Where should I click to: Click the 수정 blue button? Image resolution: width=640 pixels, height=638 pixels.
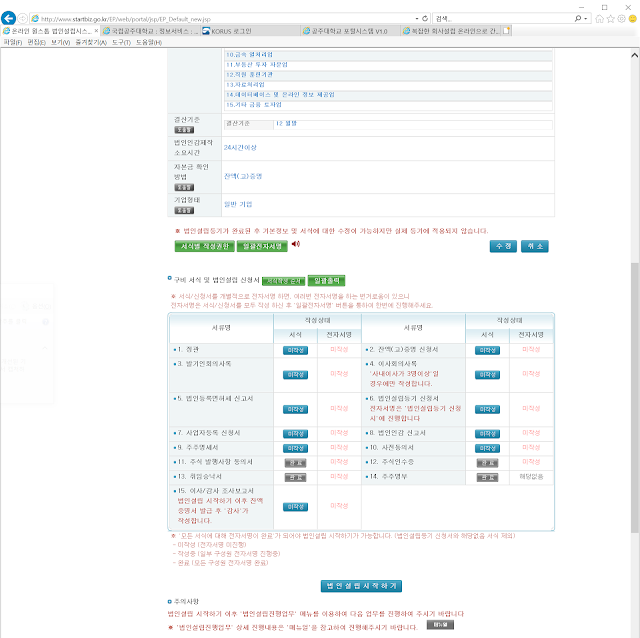[503, 246]
